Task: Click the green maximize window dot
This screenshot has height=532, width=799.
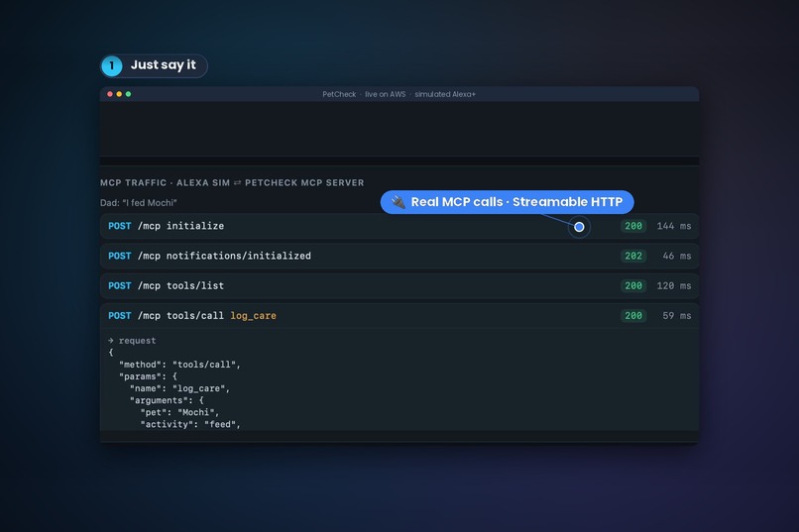Action: click(x=129, y=94)
